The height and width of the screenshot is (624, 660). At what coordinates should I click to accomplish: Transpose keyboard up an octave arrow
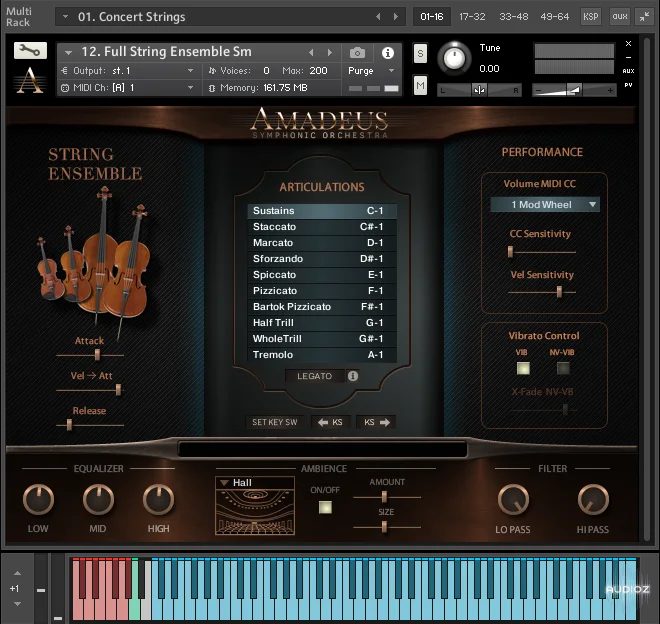(x=17, y=573)
